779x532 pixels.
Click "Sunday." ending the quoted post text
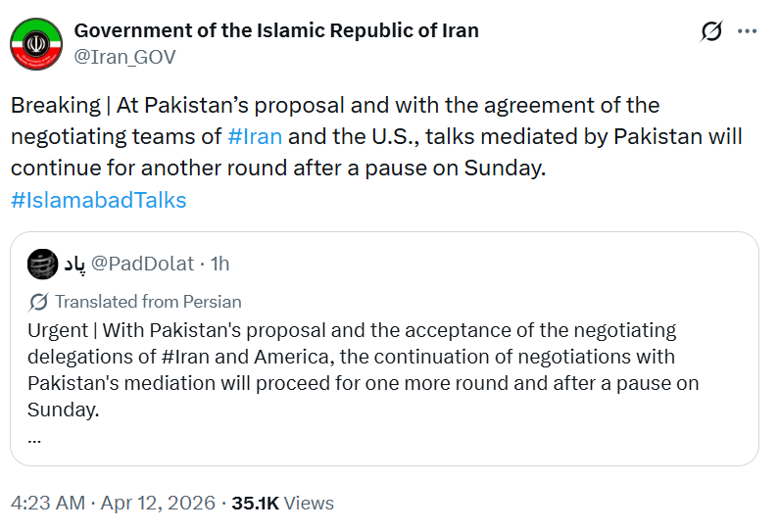64,409
